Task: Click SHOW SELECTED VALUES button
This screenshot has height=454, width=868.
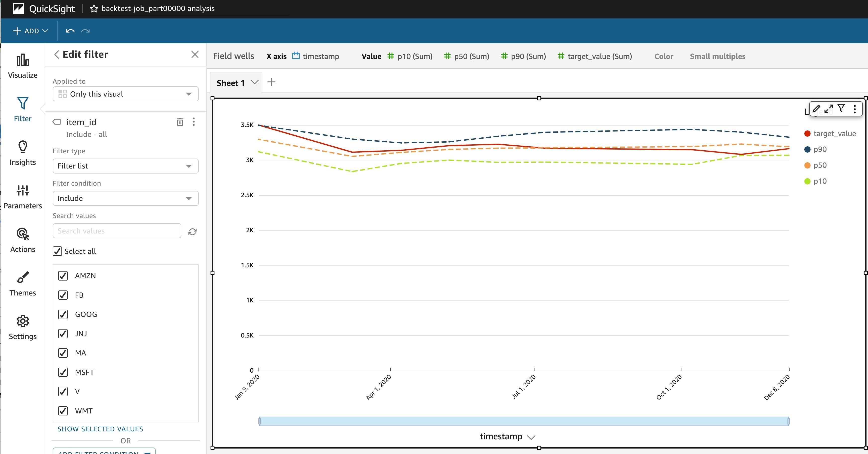Action: (x=100, y=429)
